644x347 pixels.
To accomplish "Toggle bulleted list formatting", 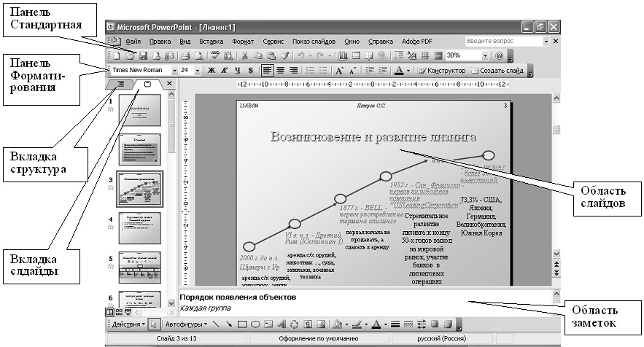I will pyautogui.click(x=323, y=71).
